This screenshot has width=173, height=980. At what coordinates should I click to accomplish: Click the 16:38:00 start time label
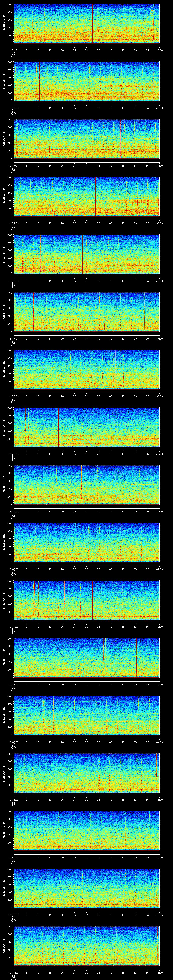[13, 454]
